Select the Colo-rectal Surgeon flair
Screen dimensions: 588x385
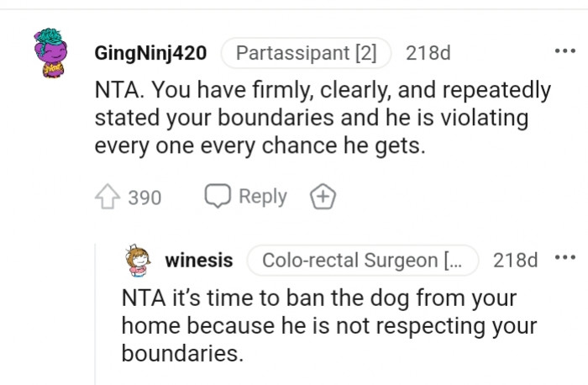coord(362,261)
